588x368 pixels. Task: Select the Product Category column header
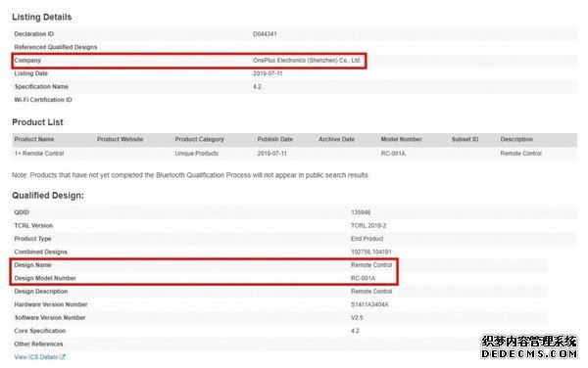coord(199,139)
